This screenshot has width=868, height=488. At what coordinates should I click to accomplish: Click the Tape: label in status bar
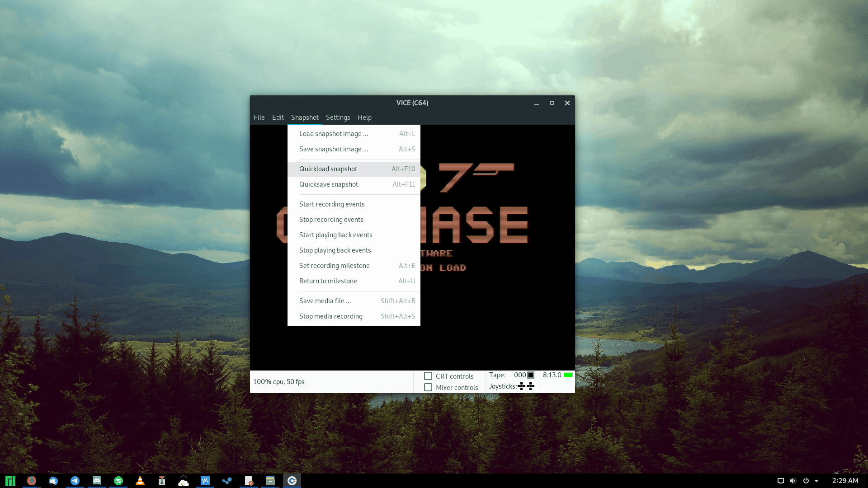(x=497, y=375)
